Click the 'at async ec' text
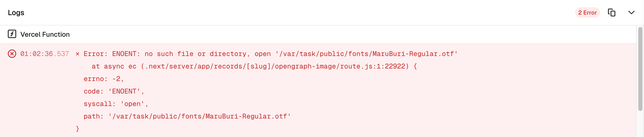The image size is (644, 137). point(114,66)
